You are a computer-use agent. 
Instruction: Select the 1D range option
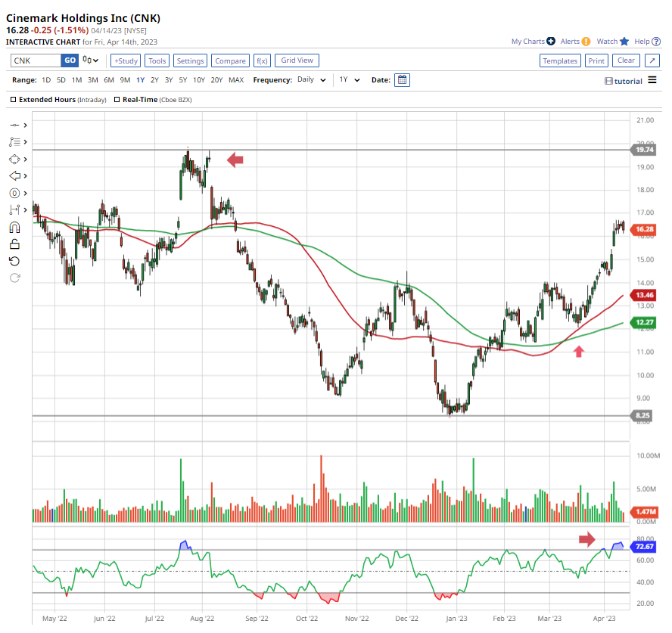point(46,80)
